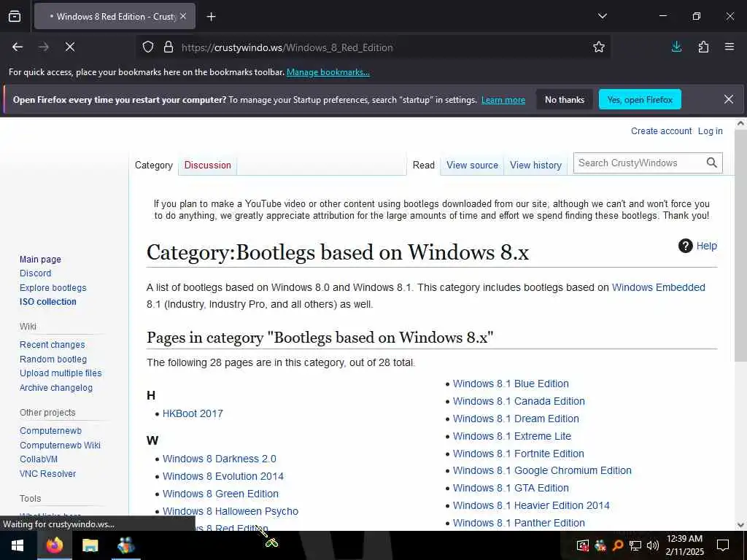Image resolution: width=747 pixels, height=560 pixels.
Task: Open File Explorer from the taskbar
Action: [90, 545]
